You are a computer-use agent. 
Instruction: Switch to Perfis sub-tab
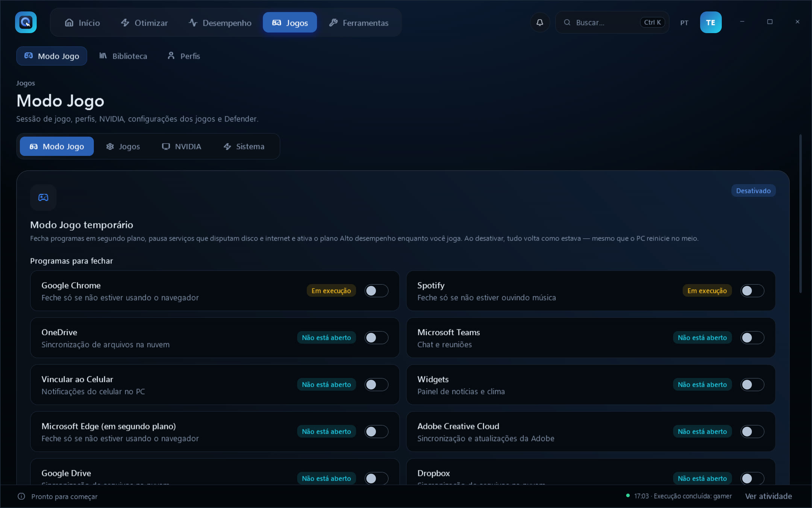pyautogui.click(x=183, y=56)
